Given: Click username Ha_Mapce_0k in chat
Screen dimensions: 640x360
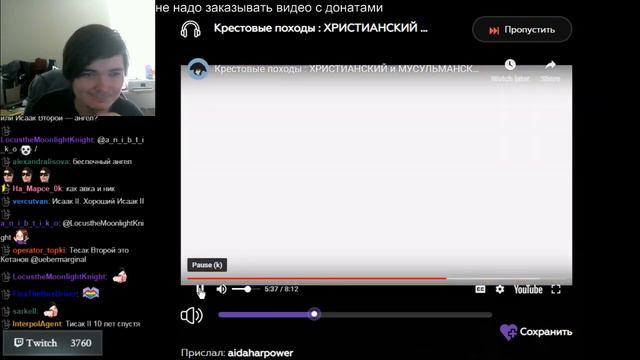Looking at the screenshot, I should (x=38, y=189).
